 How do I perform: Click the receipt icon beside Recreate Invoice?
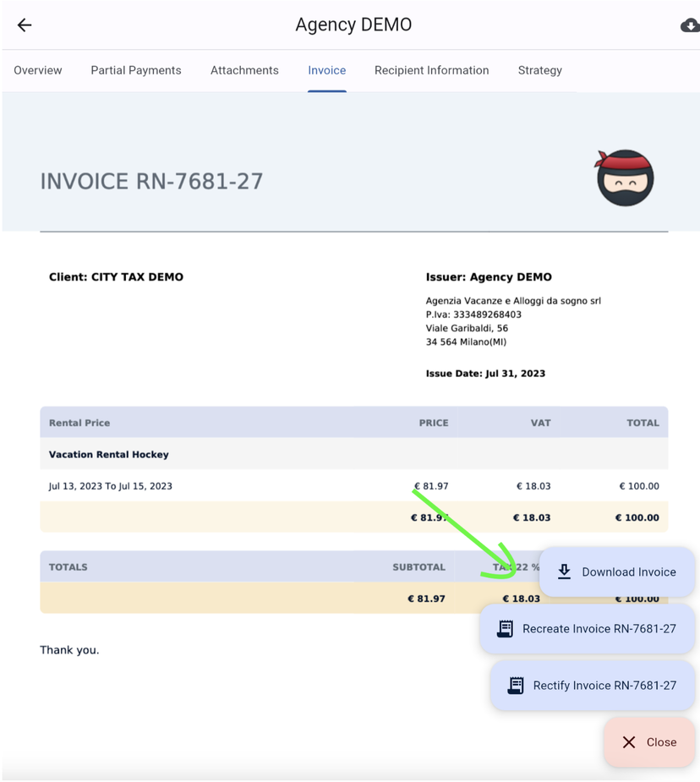505,629
